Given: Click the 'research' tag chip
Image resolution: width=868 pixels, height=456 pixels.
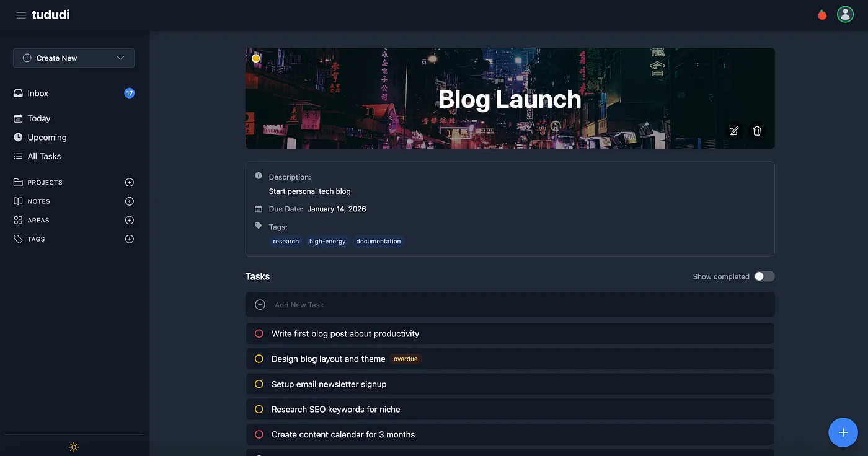Looking at the screenshot, I should point(286,242).
